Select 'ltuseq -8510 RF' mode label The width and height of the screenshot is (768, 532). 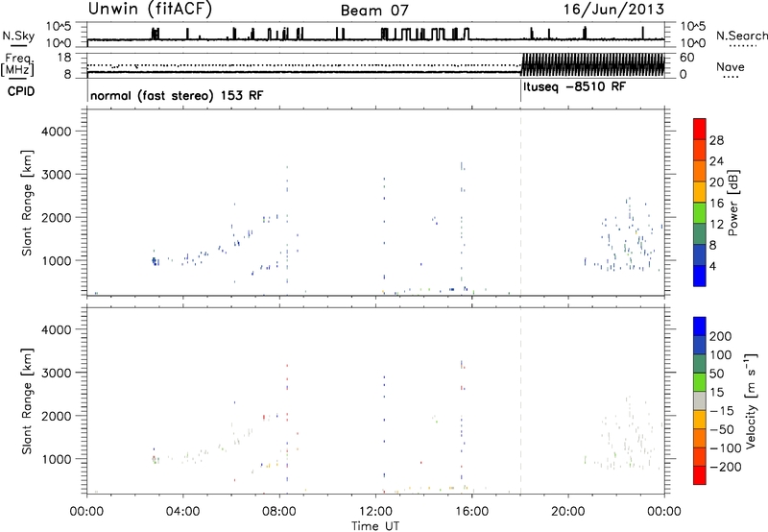574,87
